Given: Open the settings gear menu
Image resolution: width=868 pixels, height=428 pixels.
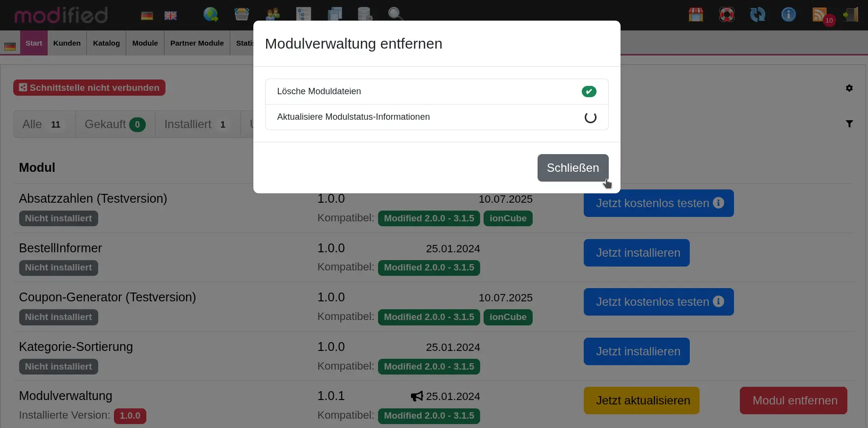Looking at the screenshot, I should 849,88.
